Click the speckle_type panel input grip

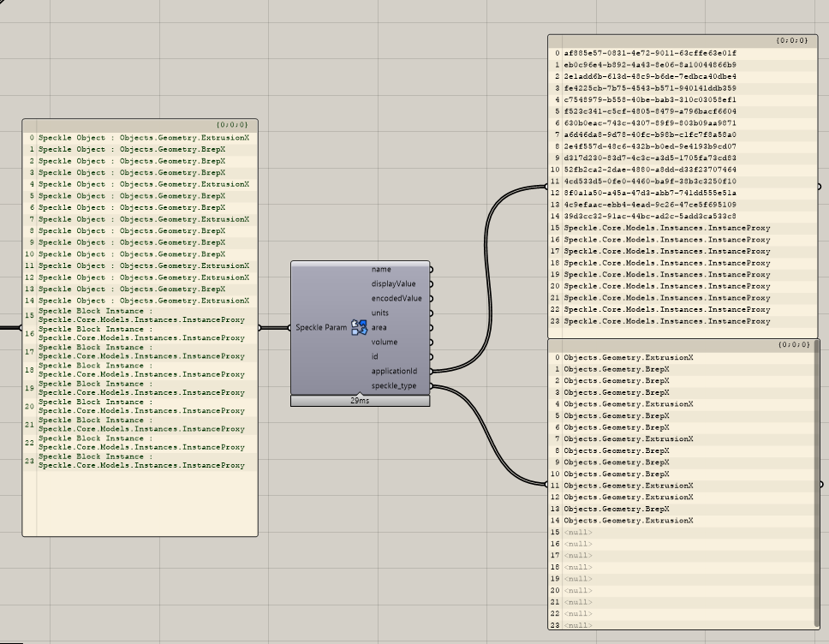(x=547, y=485)
